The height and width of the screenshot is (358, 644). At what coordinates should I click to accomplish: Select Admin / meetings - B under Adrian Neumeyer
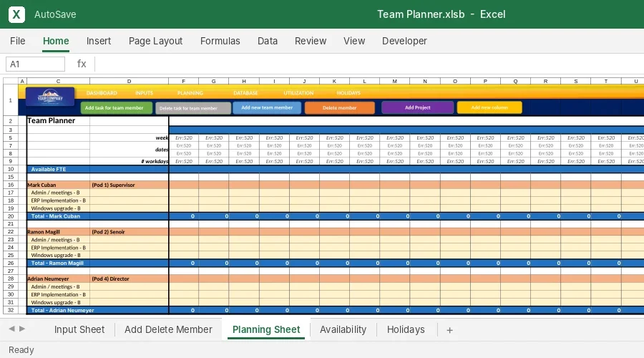[x=59, y=286]
